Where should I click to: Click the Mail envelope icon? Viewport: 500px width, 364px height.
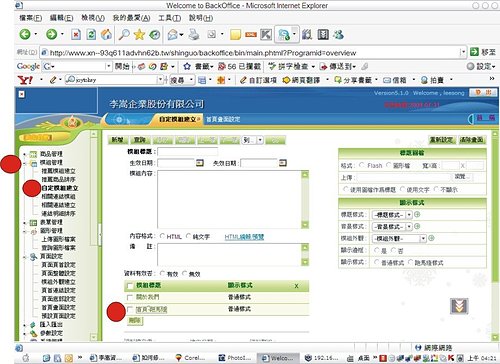(x=173, y=34)
